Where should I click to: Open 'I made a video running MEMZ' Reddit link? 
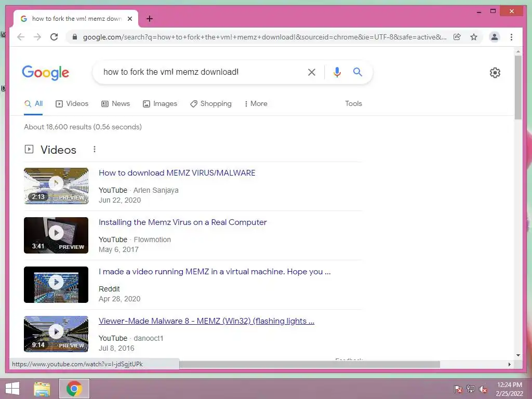(215, 271)
